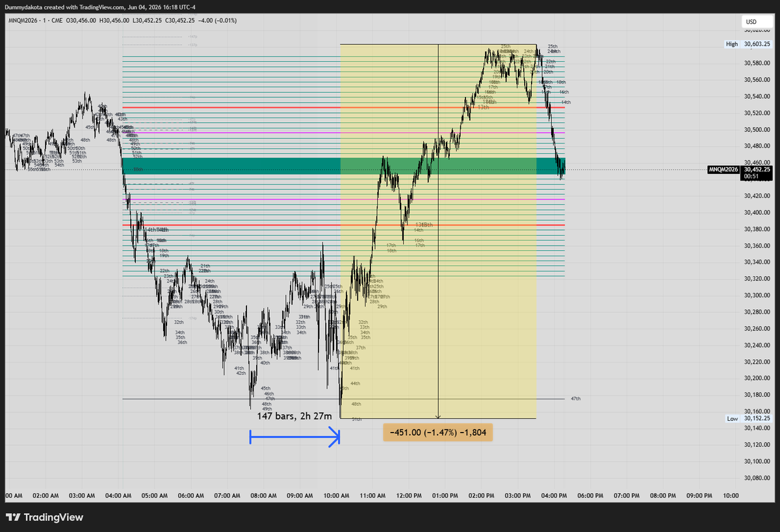The width and height of the screenshot is (780, 532).
Task: Click the high value H30,456.00
Action: 115,20
